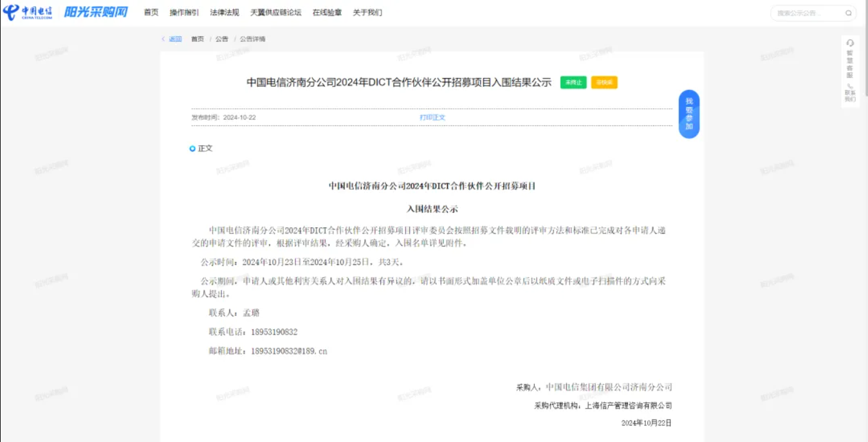
Task: Click 首页 in the breadcrumb trail
Action: (198, 39)
